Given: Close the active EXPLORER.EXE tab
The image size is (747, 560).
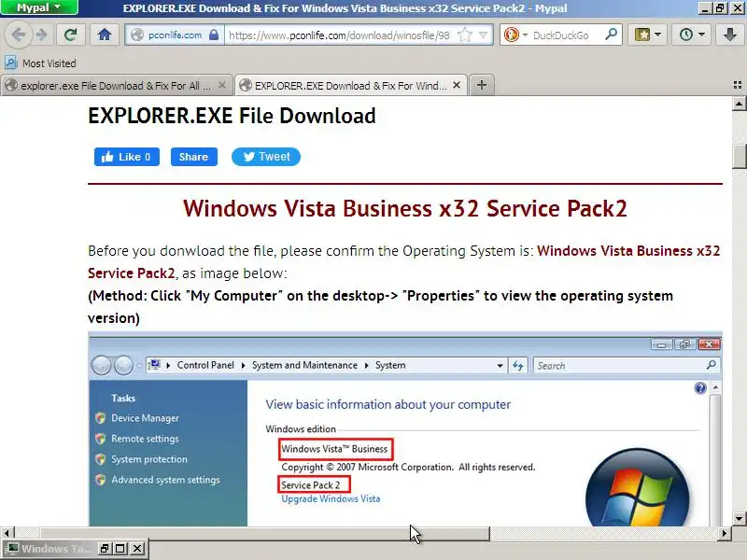Looking at the screenshot, I should (x=457, y=85).
